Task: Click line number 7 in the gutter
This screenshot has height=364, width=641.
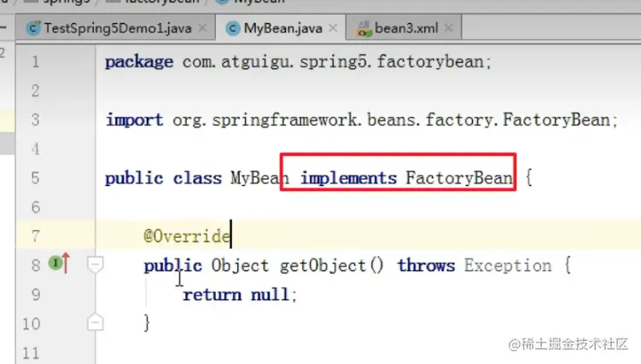Action: [36, 236]
